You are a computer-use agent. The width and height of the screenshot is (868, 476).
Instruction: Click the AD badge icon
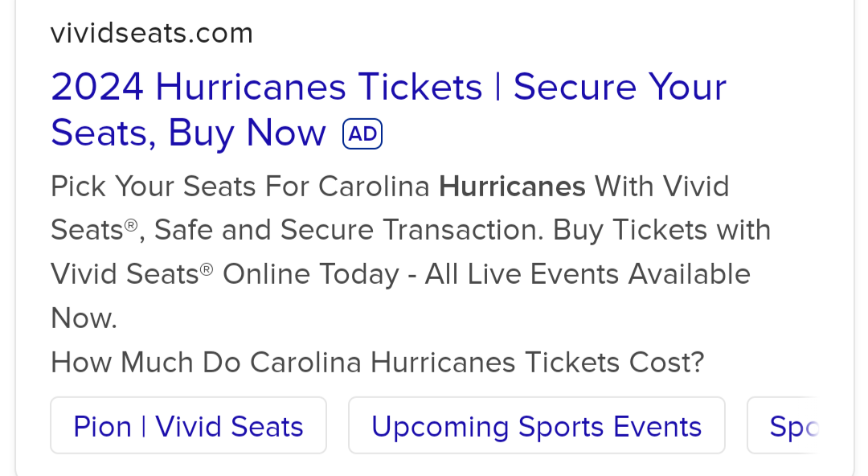pos(362,134)
